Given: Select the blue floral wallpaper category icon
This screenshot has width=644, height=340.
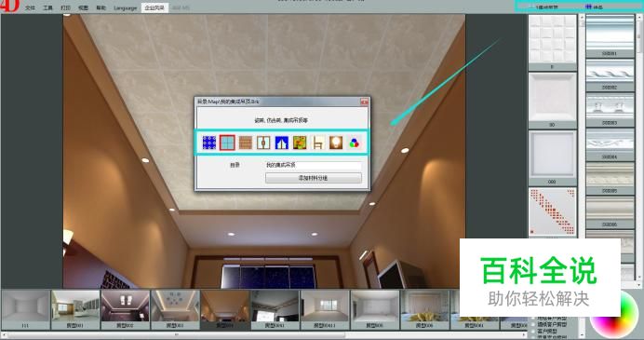Looking at the screenshot, I should click(x=209, y=143).
